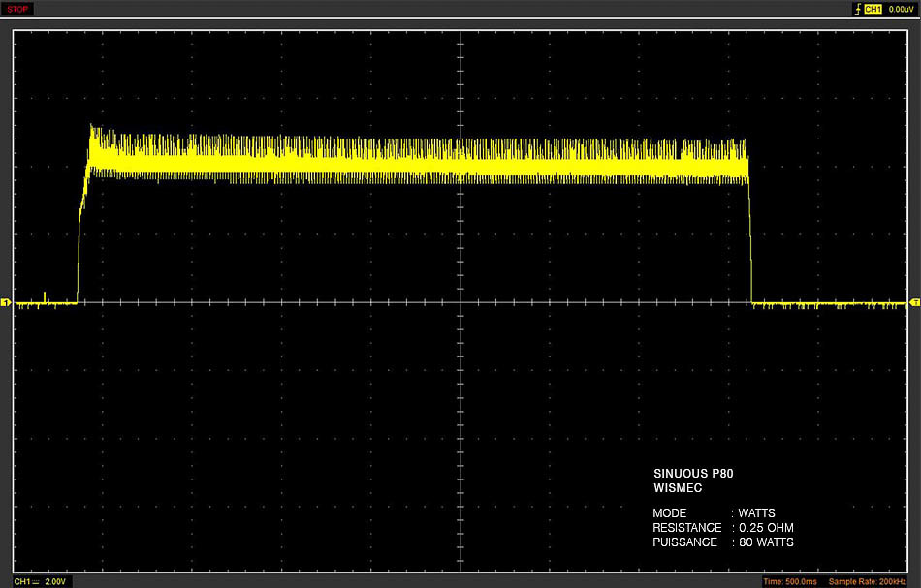Click the SINUOUS P80 overlay title
This screenshot has height=588, width=921.
coord(694,474)
